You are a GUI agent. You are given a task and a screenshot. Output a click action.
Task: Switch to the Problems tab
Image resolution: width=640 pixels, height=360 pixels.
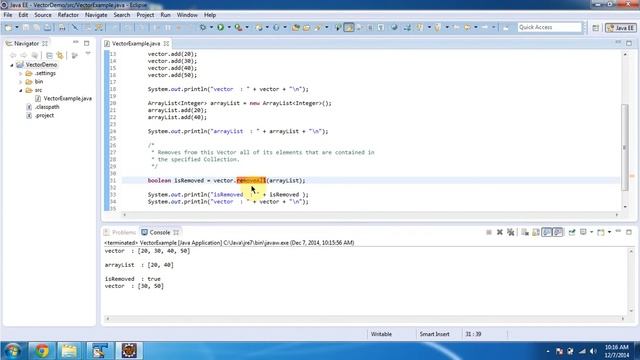[120, 232]
